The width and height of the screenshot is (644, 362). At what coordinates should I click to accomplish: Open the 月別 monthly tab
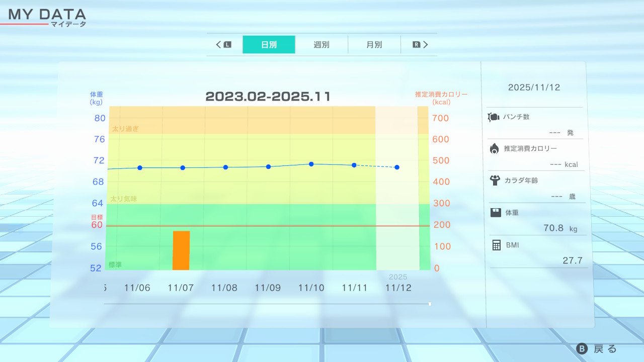pyautogui.click(x=374, y=45)
